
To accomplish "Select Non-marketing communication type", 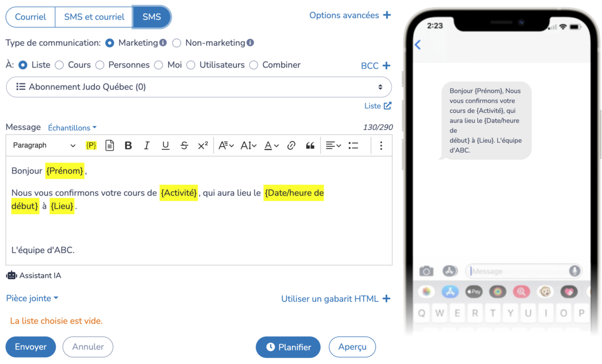I will [177, 43].
